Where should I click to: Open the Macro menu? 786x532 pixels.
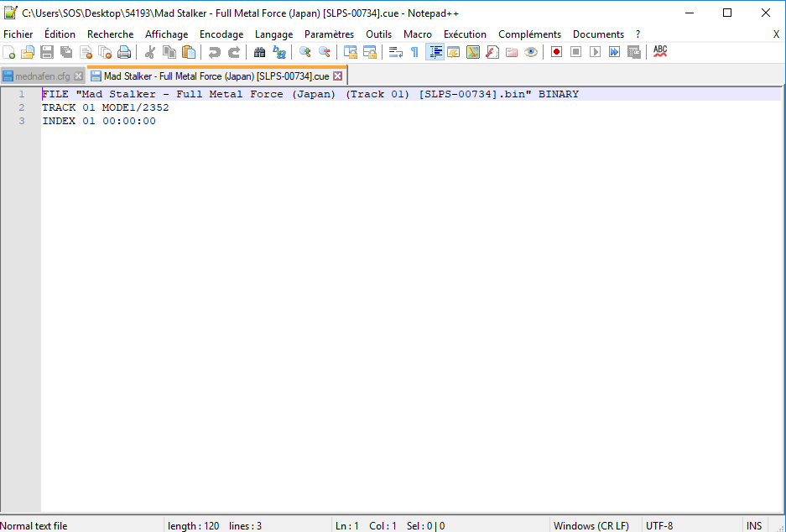pyautogui.click(x=418, y=34)
